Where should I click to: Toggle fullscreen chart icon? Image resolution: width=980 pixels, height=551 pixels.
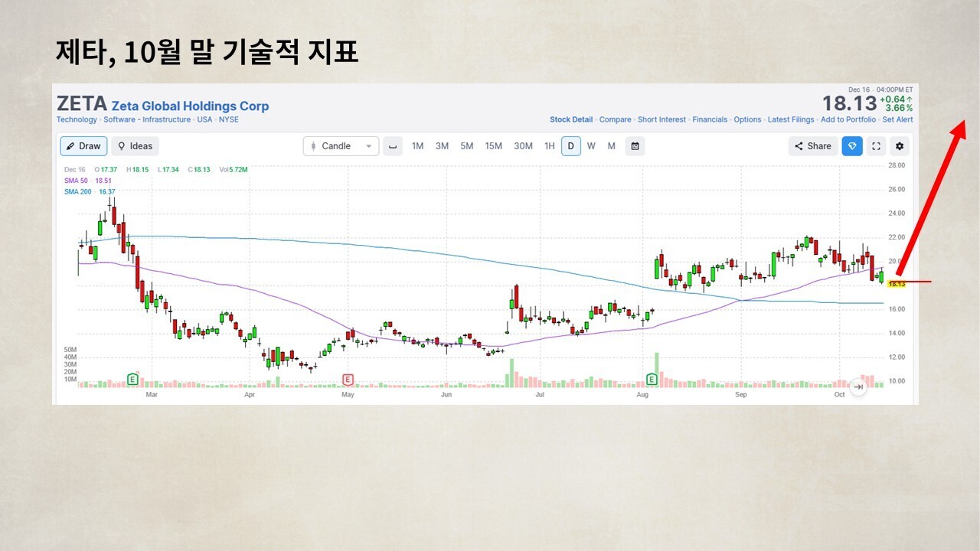tap(877, 146)
